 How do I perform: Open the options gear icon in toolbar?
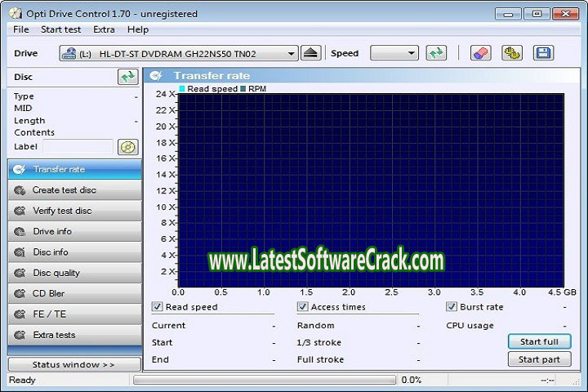click(512, 53)
